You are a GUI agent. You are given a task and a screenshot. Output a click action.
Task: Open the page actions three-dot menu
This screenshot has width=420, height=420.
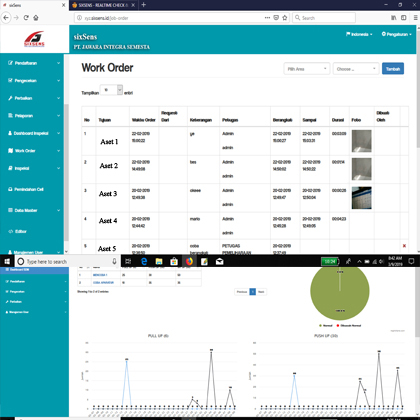coord(267,18)
